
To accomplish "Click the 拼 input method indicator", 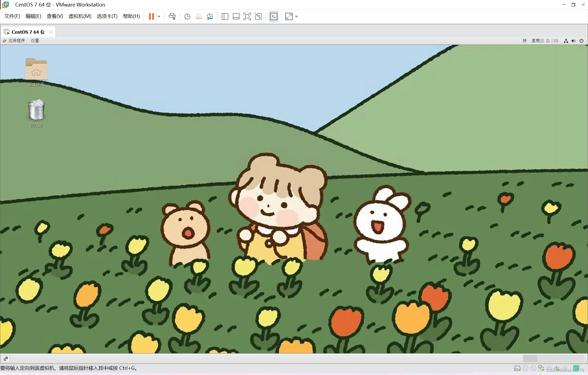I will click(525, 41).
